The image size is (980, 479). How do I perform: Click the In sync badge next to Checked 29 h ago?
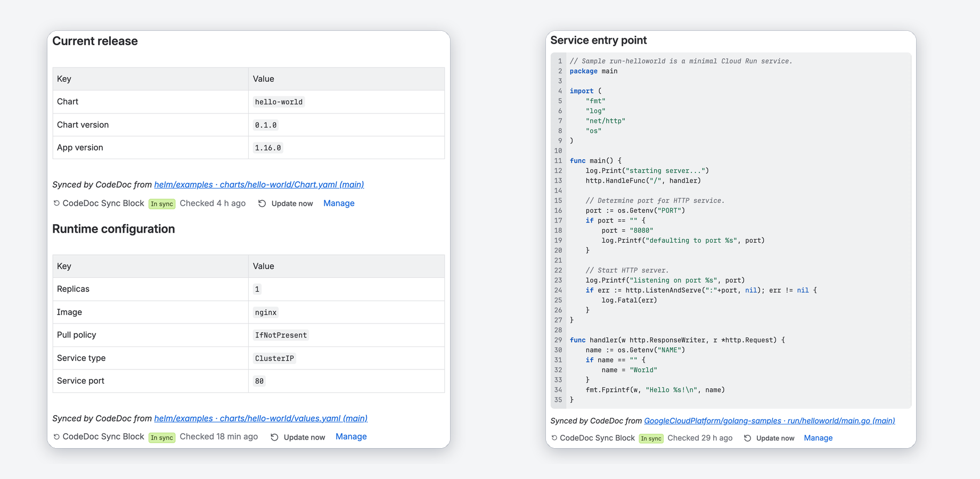tap(651, 439)
